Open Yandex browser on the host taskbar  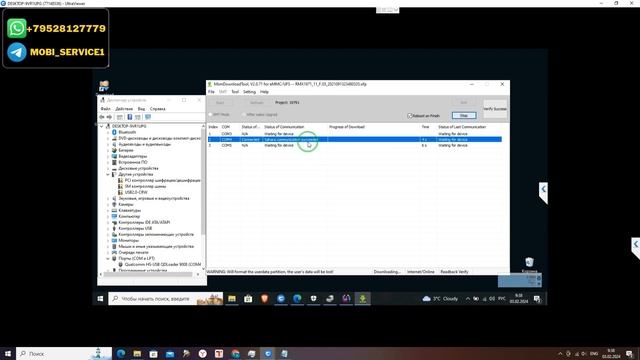coord(202,353)
